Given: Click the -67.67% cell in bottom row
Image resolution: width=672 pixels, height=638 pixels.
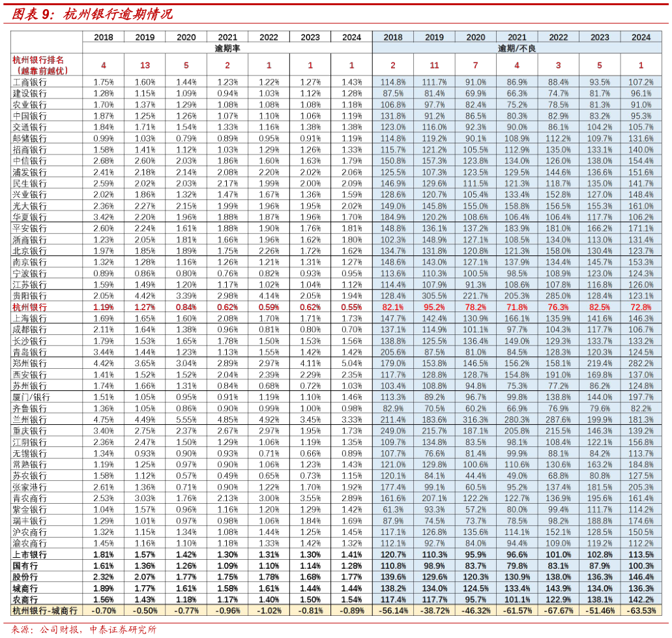Looking at the screenshot, I should click(x=558, y=611).
